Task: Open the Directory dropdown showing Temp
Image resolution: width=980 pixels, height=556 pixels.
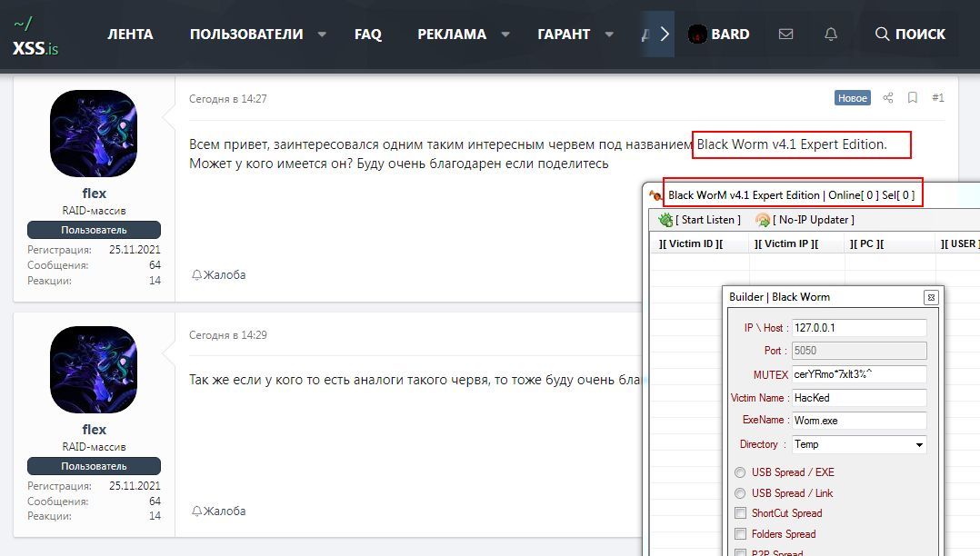Action: click(x=859, y=444)
